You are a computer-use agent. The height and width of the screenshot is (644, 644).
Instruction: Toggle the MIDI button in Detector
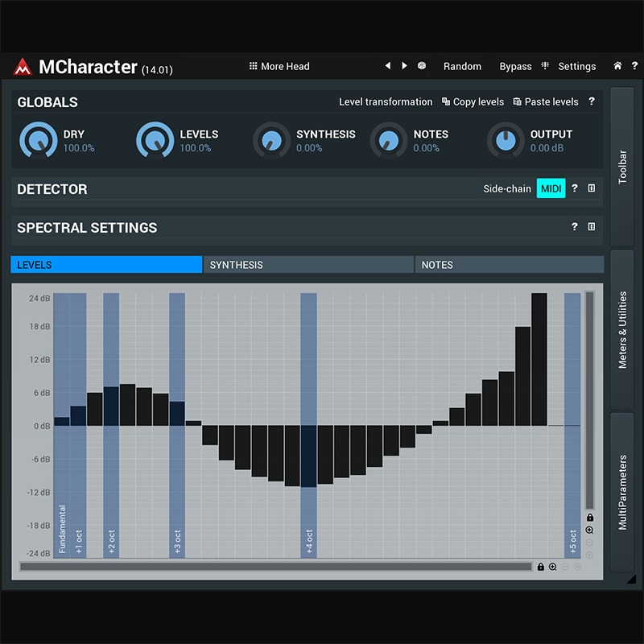tap(551, 188)
